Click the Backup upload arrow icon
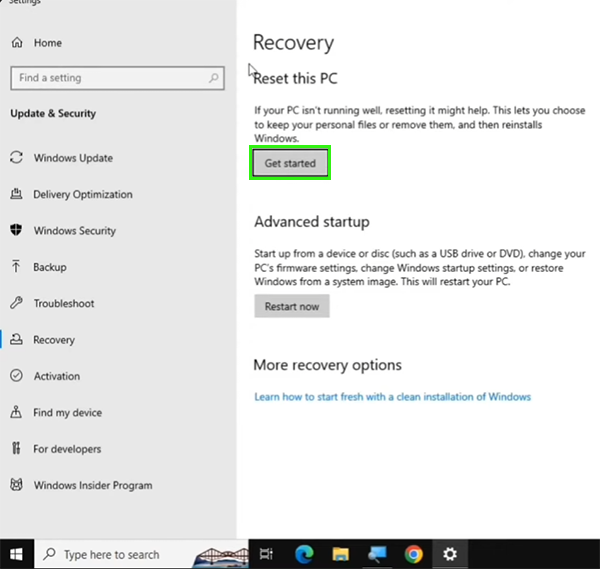Image resolution: width=600 pixels, height=569 pixels. click(16, 267)
